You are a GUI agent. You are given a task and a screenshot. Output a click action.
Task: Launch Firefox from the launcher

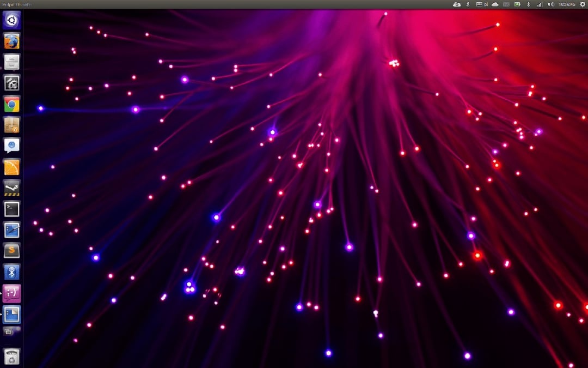click(11, 41)
